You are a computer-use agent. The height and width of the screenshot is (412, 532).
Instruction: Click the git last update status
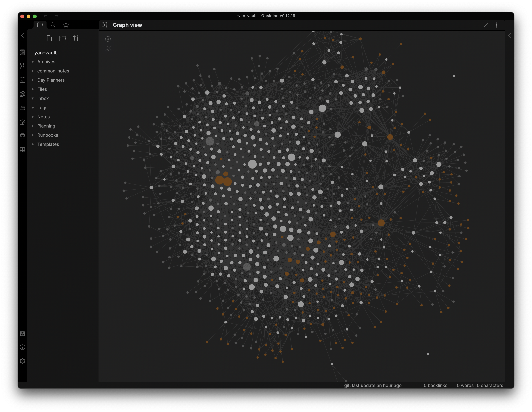tap(373, 385)
